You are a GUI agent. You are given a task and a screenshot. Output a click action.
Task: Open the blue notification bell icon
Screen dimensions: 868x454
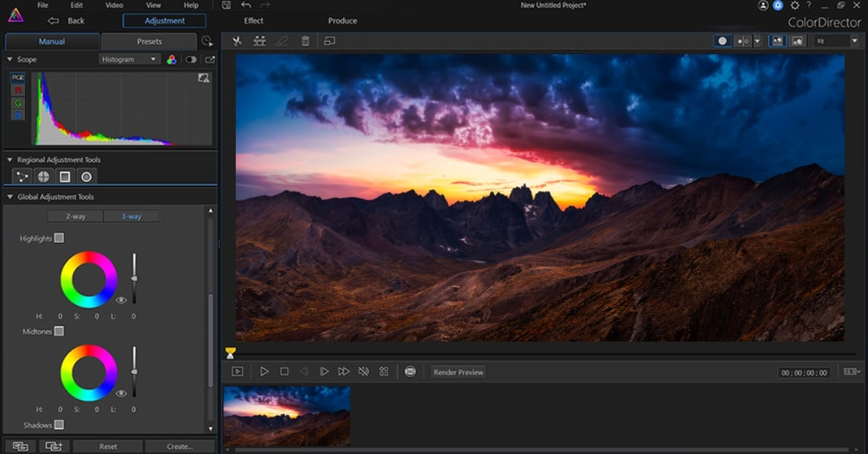click(778, 5)
